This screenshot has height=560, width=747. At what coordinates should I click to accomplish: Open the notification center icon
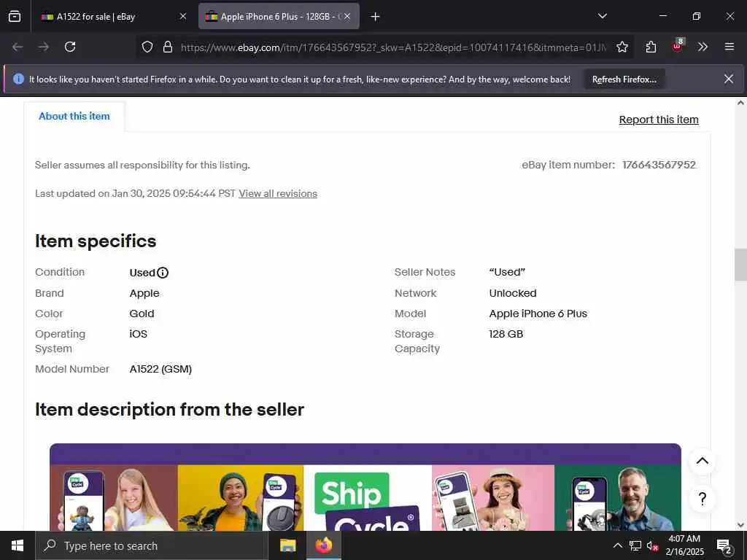coord(724,545)
